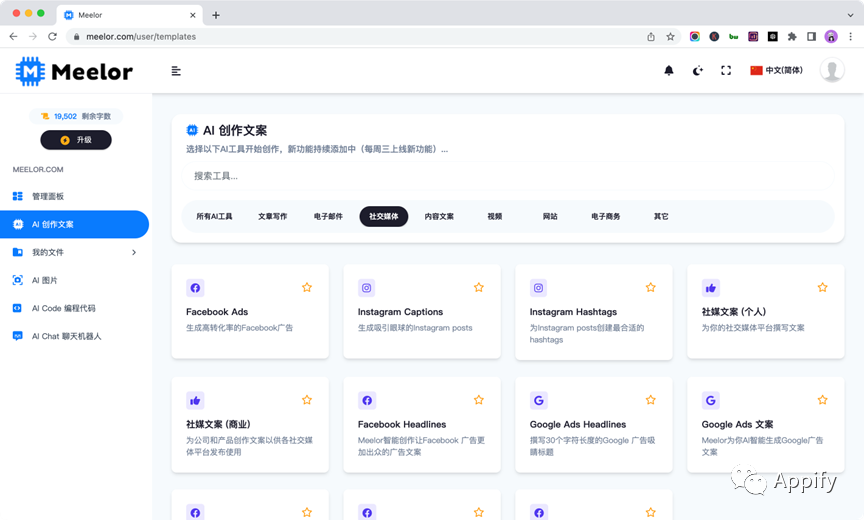864x520 pixels.
Task: Open Chrome three-dot menu
Action: pyautogui.click(x=850, y=36)
